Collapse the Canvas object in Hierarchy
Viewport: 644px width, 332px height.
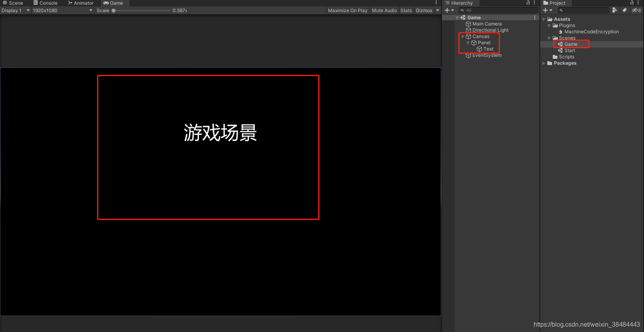[x=462, y=36]
